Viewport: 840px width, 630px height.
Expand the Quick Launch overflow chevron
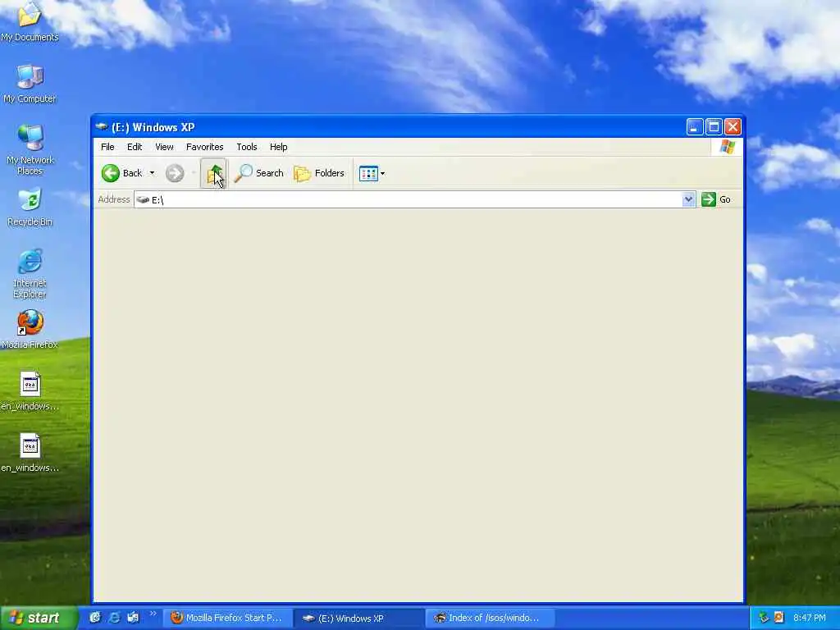(153, 614)
